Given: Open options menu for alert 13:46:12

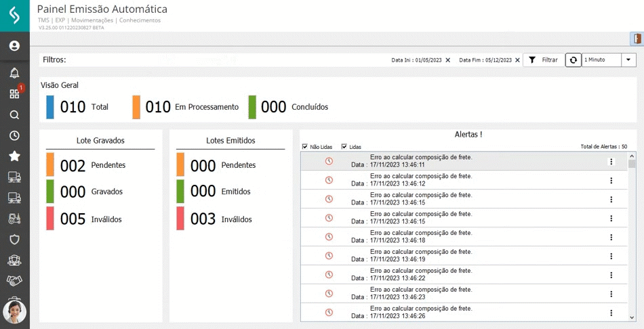Looking at the screenshot, I should click(611, 181).
